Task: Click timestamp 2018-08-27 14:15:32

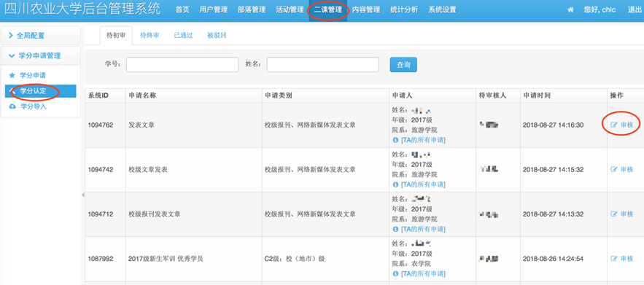Action: pyautogui.click(x=554, y=169)
